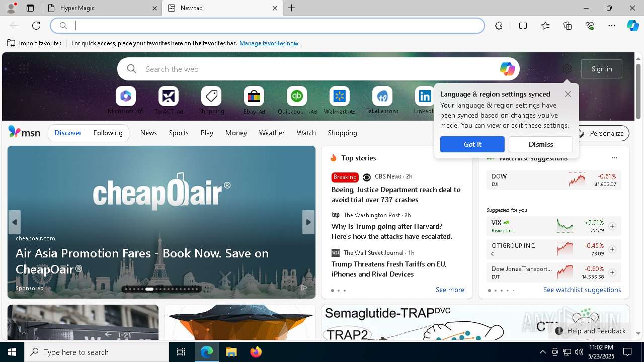The image size is (644, 362).
Task: Open the Favorites star icon
Action: (x=545, y=26)
